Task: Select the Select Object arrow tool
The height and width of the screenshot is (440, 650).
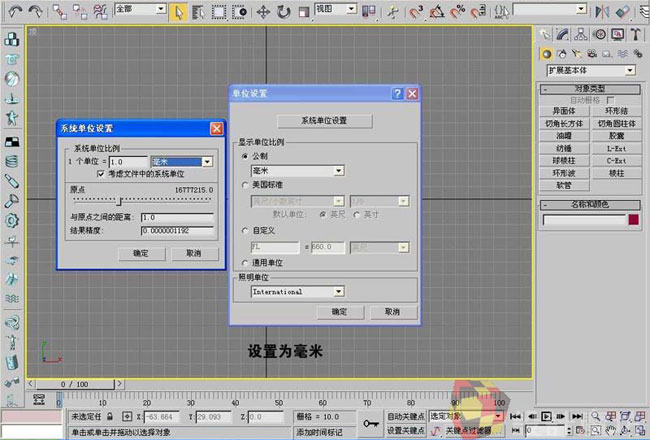Action: point(177,12)
